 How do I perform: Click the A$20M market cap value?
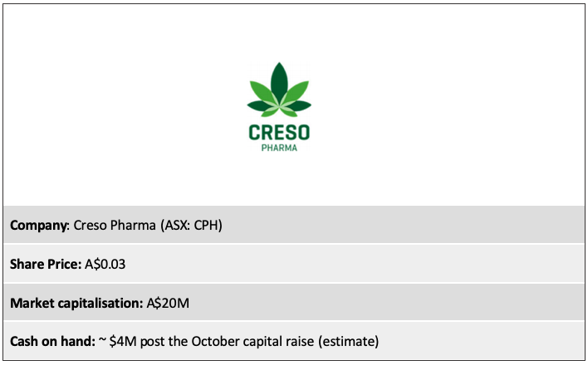click(168, 303)
